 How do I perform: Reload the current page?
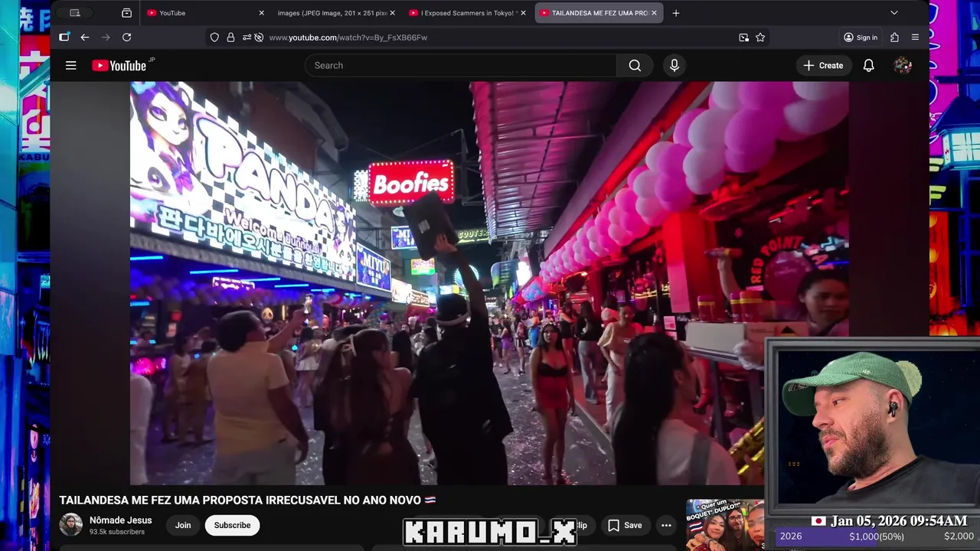[127, 37]
